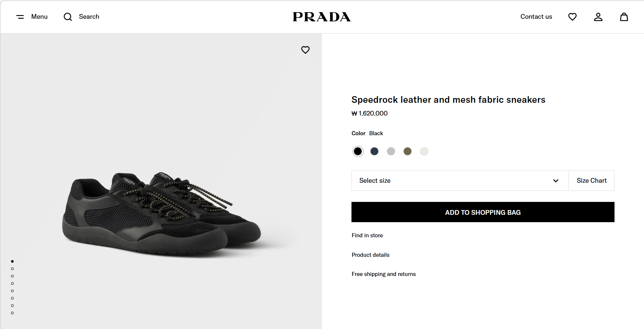The height and width of the screenshot is (329, 644).
Task: Click the Search magnifier icon
Action: point(68,17)
